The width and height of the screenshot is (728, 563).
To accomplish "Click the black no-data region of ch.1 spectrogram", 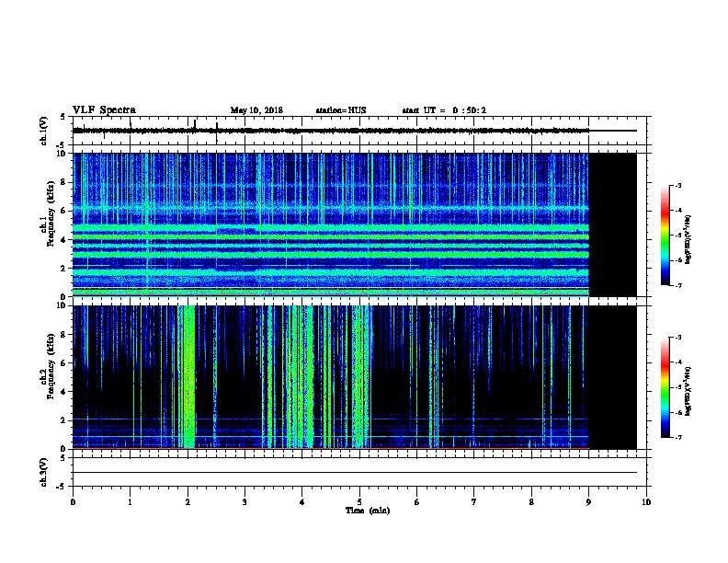I will coord(613,224).
